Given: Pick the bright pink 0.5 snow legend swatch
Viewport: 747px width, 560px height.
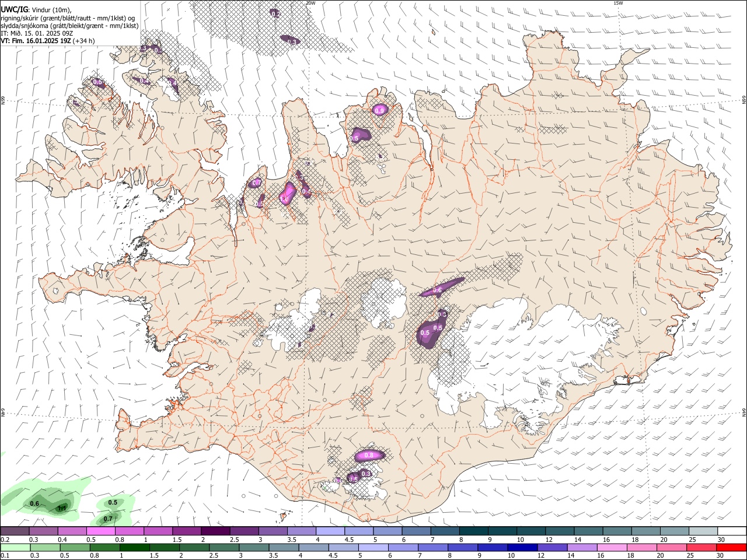Looking at the screenshot, I should (x=100, y=531).
